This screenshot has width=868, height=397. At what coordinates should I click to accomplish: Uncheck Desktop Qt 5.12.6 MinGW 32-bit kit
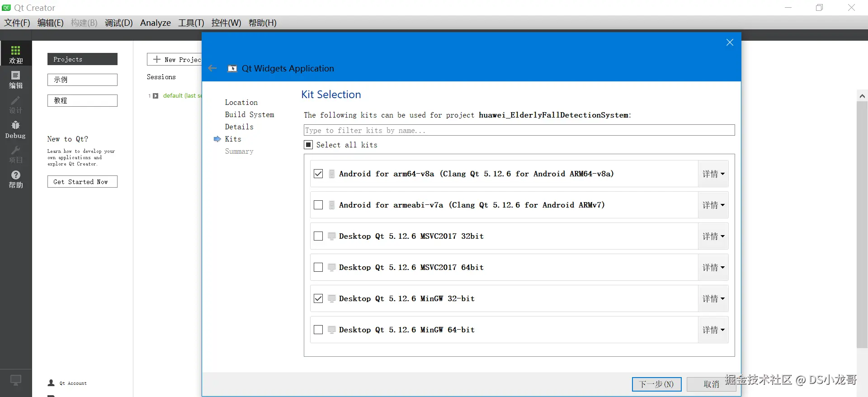(x=318, y=298)
